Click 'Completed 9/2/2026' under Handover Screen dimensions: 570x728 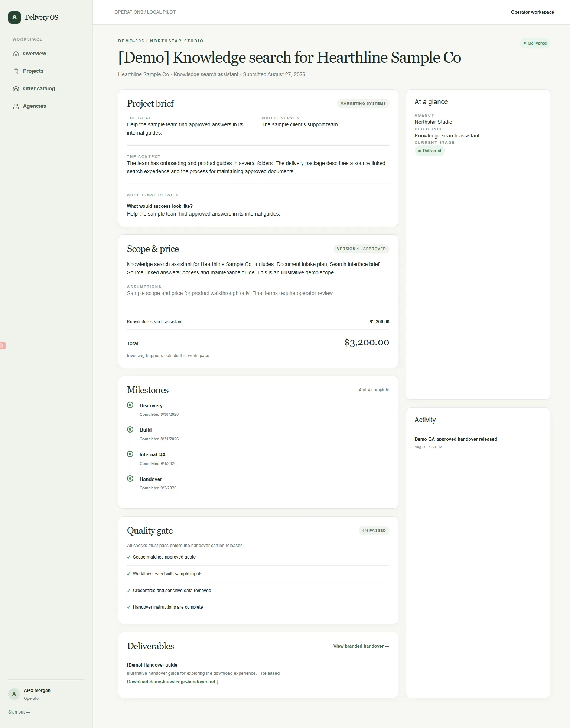pos(158,488)
